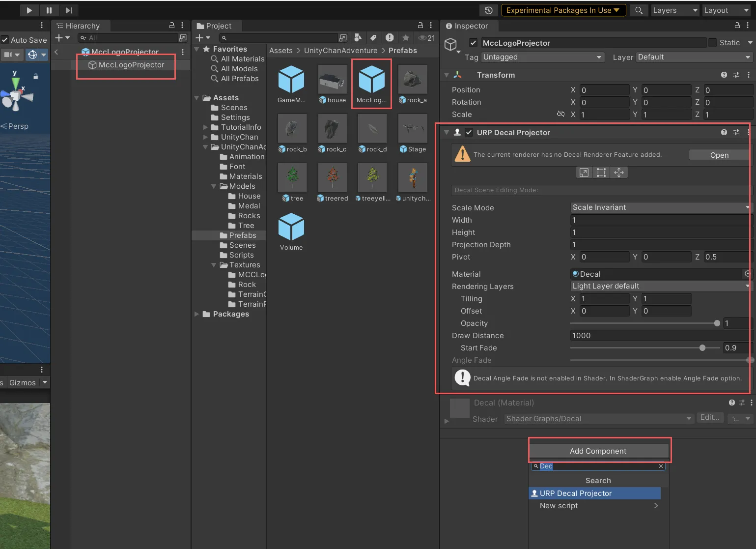Click the Step forward button
This screenshot has height=549, width=756.
point(69,10)
